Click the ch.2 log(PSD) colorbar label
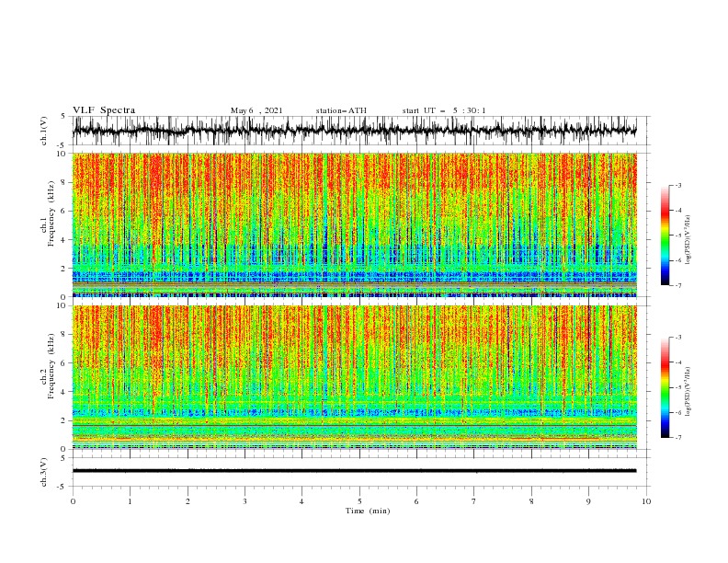This screenshot has width=728, height=563. 688,392
